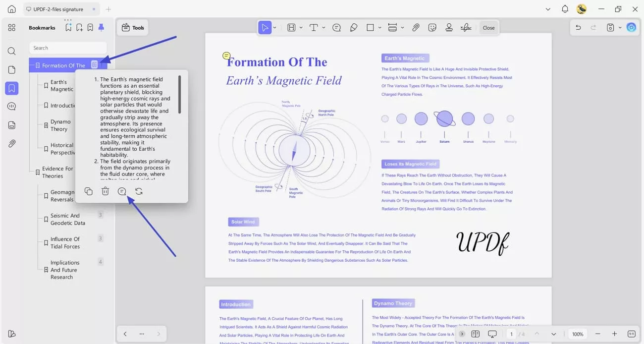Open the attachments paperclip icon in left sidebar

[11, 144]
